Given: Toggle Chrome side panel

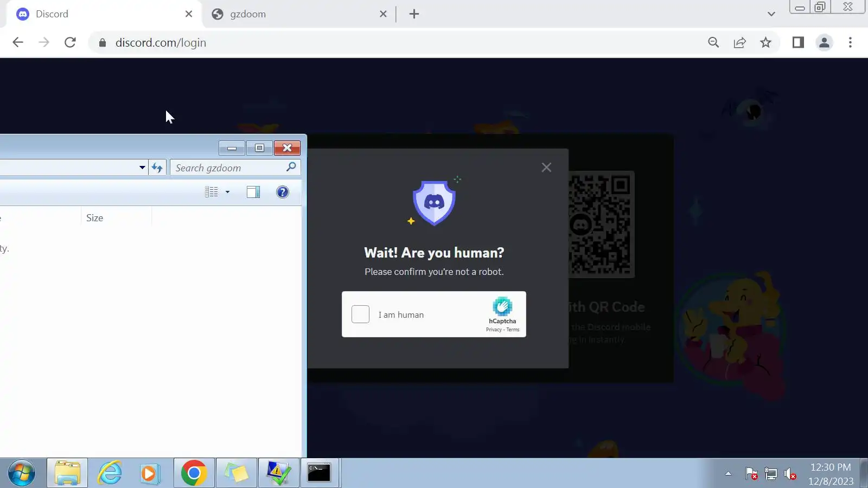Looking at the screenshot, I should (798, 42).
